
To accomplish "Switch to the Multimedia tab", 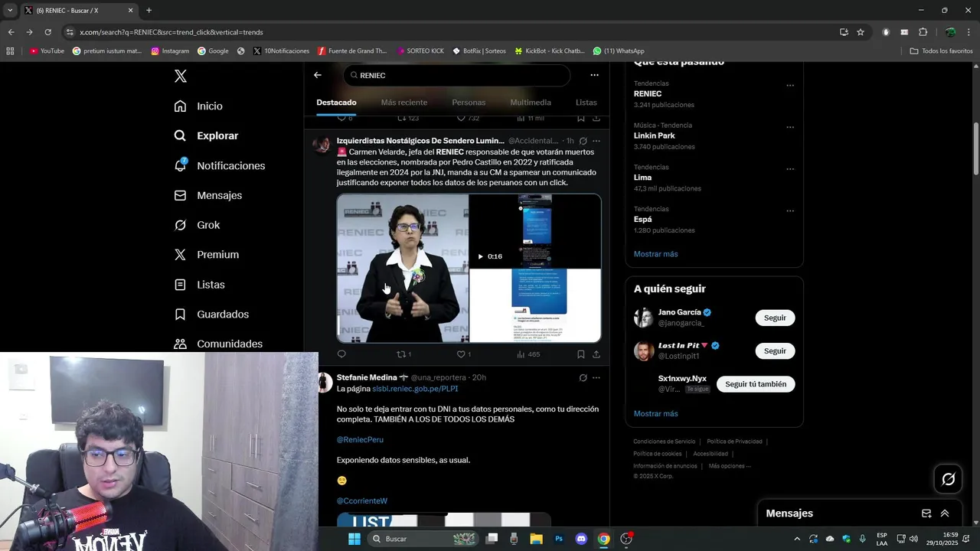I will pyautogui.click(x=531, y=103).
